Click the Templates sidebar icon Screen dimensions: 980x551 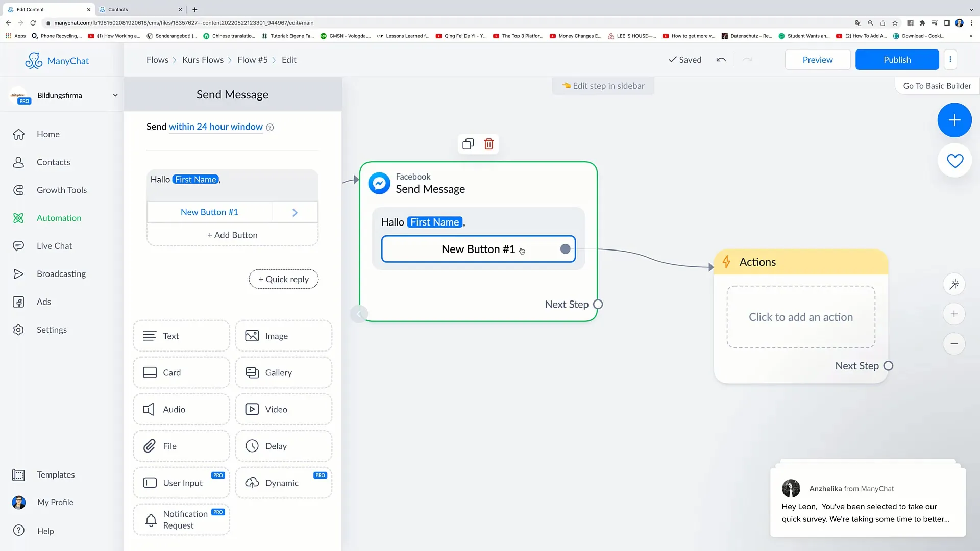[18, 474]
